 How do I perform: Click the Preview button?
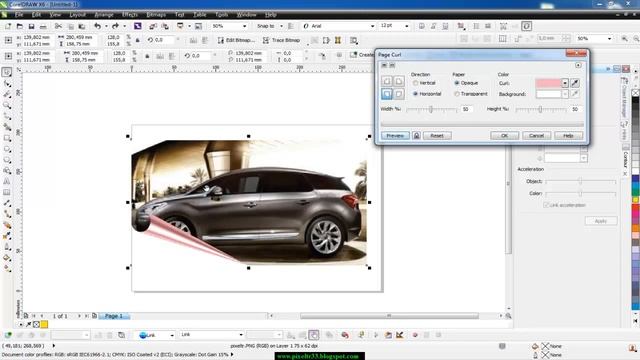tap(395, 136)
